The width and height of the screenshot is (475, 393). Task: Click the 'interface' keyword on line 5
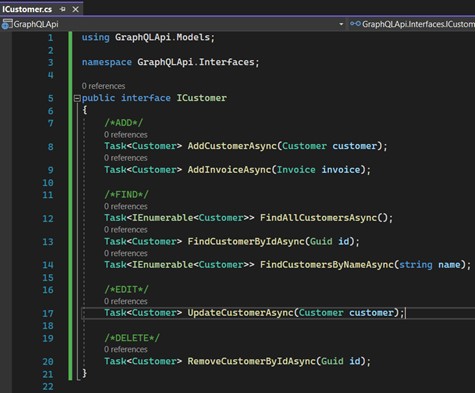[x=146, y=98]
